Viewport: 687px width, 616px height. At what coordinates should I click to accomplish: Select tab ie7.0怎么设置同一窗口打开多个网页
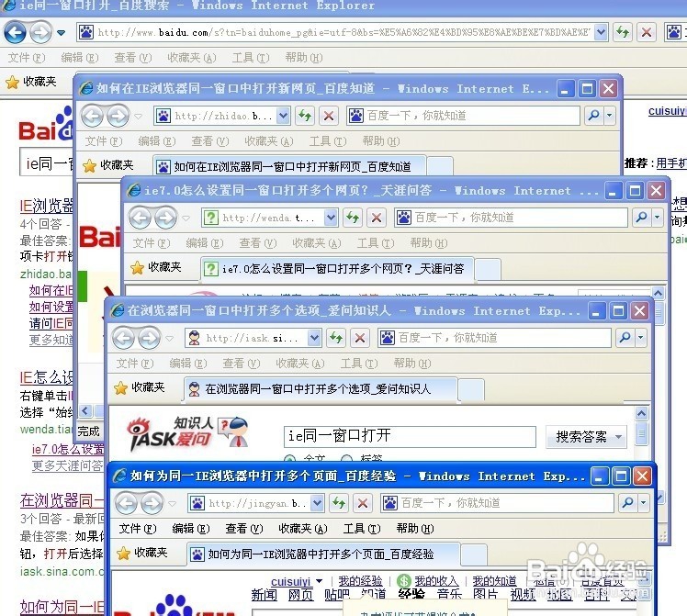337,269
